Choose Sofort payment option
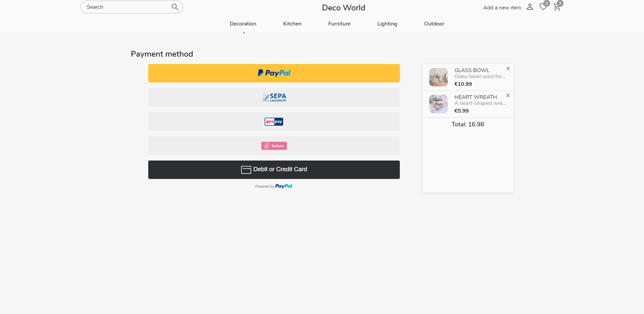The width and height of the screenshot is (644, 314). point(274,145)
